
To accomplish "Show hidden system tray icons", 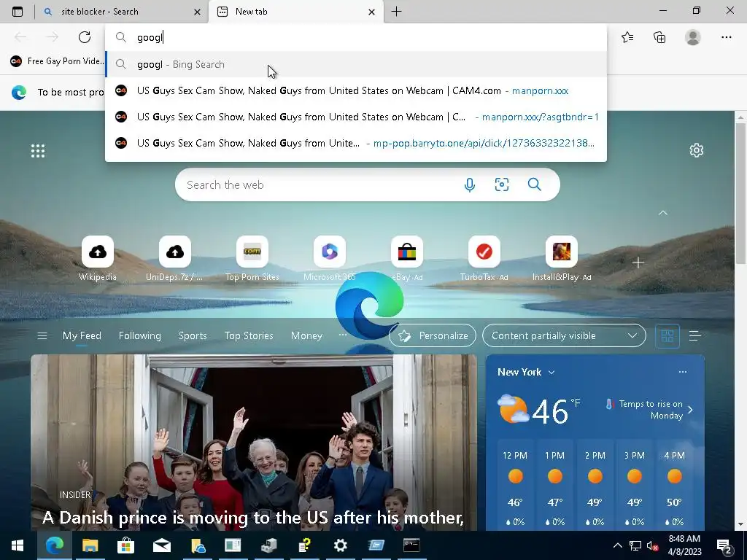I will [617, 545].
